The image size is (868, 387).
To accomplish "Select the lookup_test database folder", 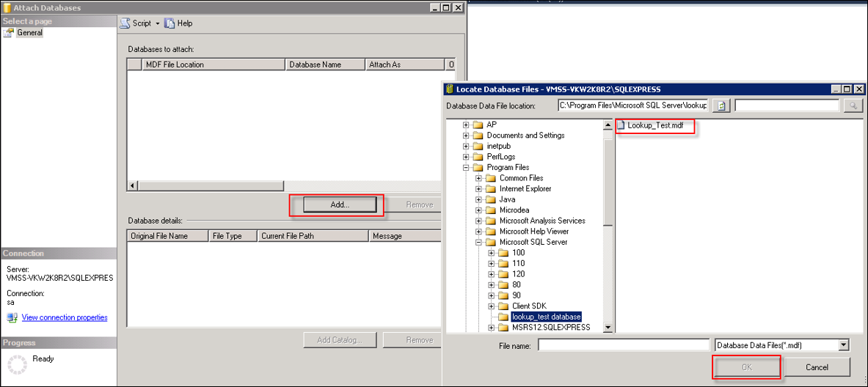I will (547, 317).
